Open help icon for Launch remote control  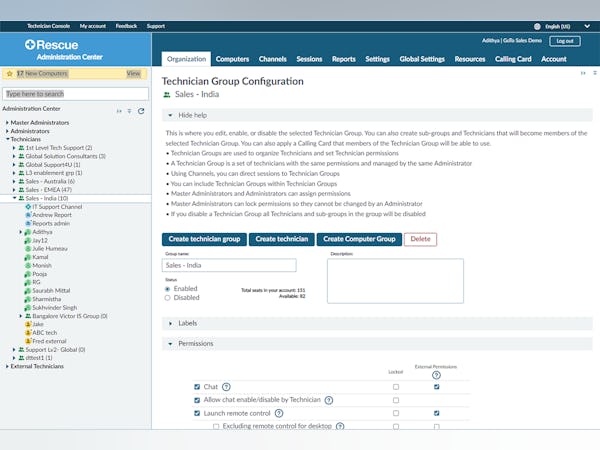[279, 413]
